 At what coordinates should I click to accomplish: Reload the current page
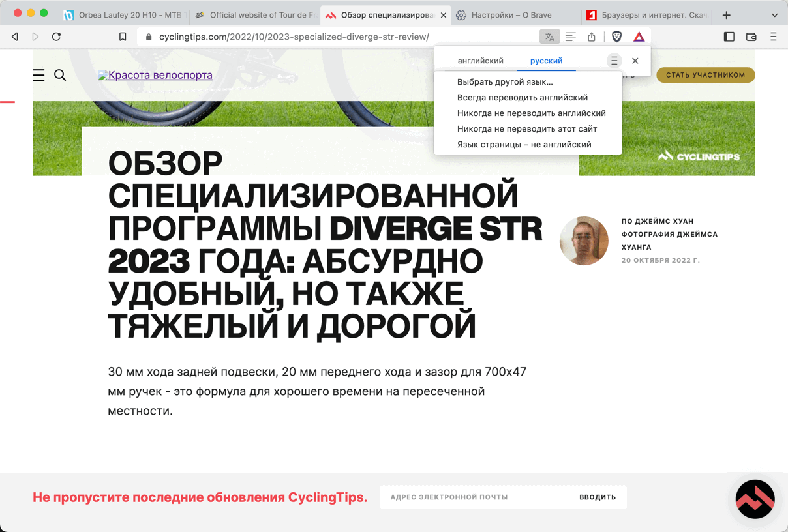pyautogui.click(x=56, y=37)
